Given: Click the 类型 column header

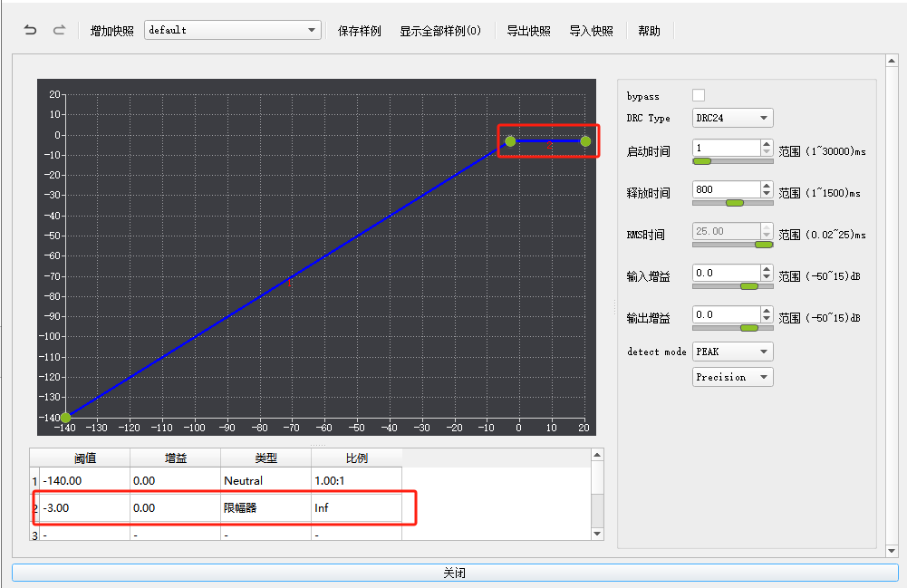Looking at the screenshot, I should click(266, 458).
